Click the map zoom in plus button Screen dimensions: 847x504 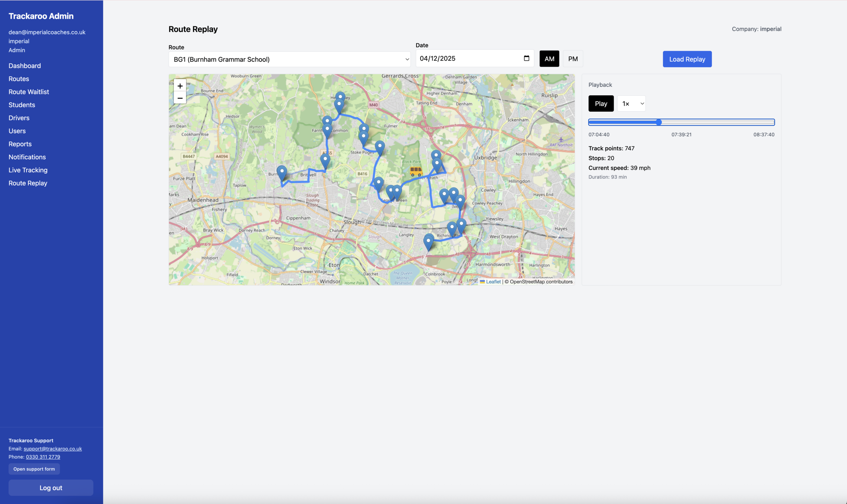tap(180, 86)
